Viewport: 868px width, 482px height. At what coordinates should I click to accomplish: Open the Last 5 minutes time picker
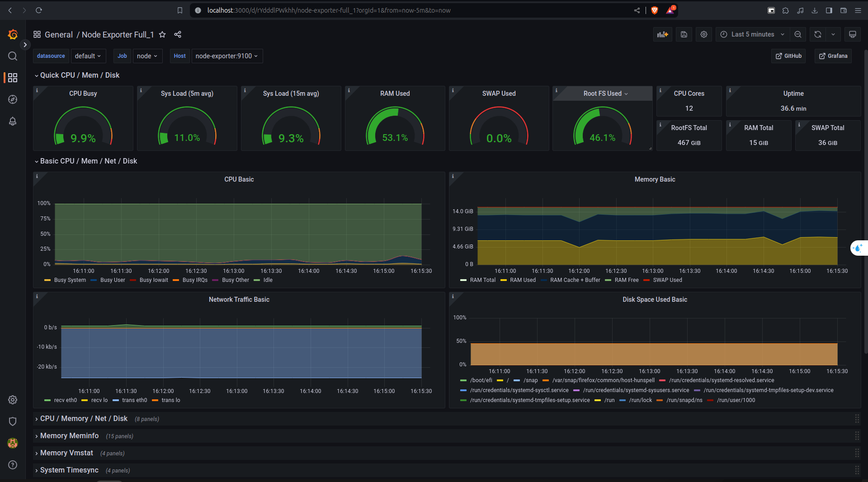(x=752, y=34)
